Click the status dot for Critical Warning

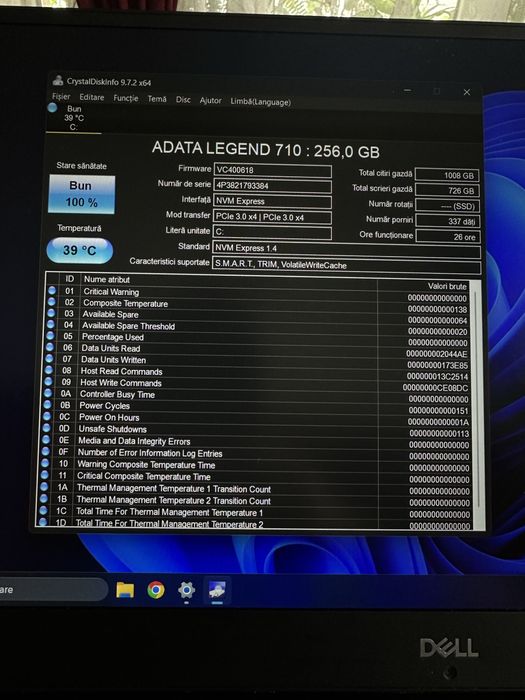click(52, 290)
